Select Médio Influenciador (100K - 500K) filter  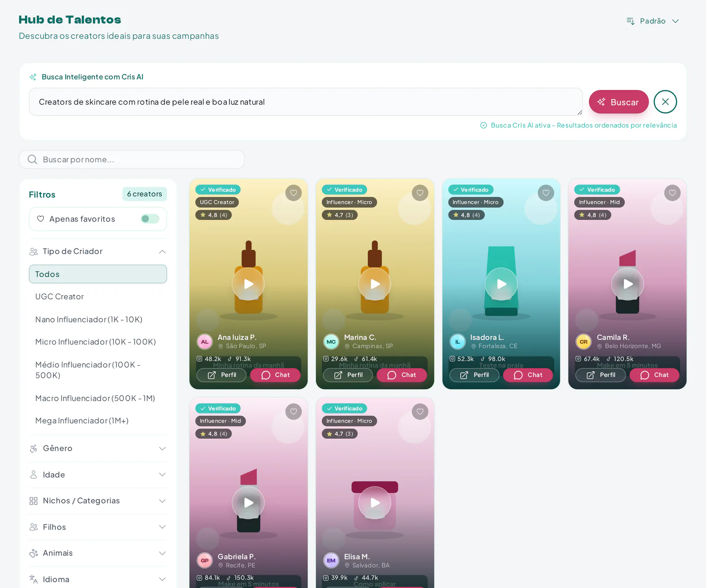(98, 370)
